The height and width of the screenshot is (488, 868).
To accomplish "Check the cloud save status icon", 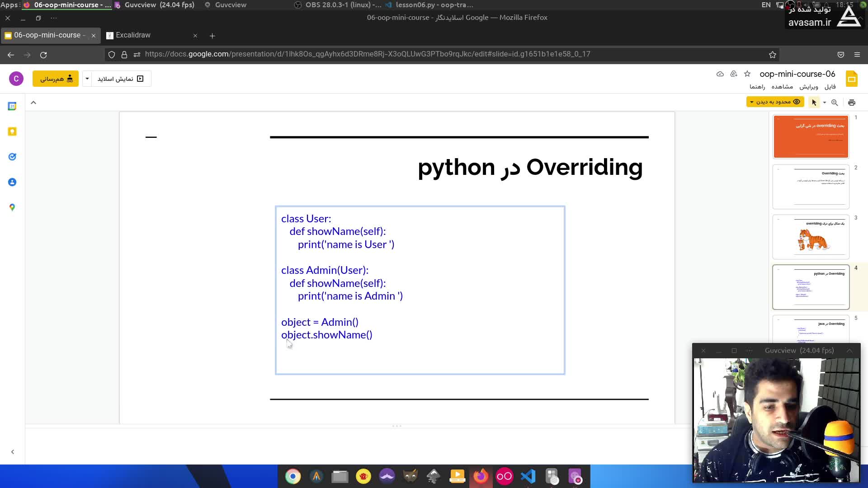I will [720, 74].
